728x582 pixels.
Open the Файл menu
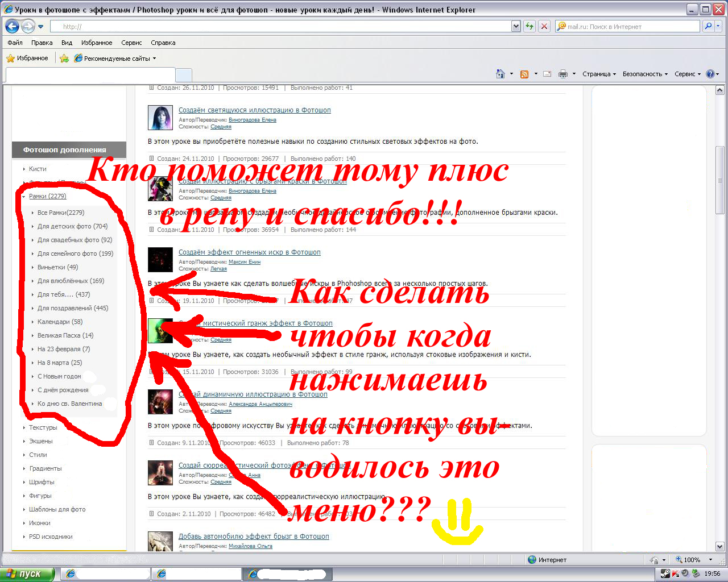[15, 43]
